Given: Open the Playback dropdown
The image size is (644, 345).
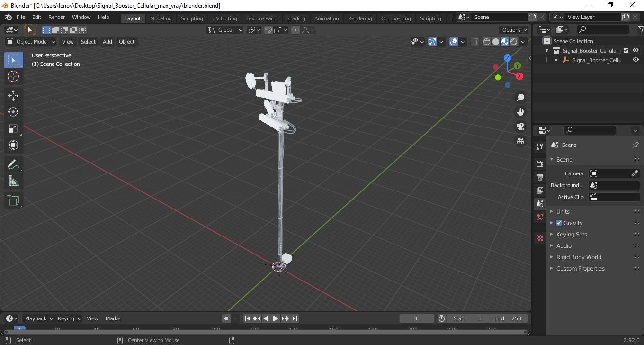Looking at the screenshot, I should click(39, 318).
